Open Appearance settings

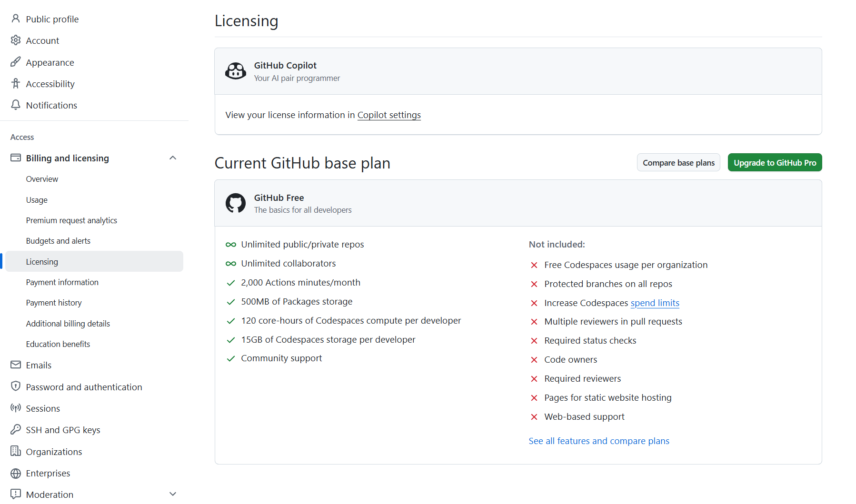(x=50, y=62)
